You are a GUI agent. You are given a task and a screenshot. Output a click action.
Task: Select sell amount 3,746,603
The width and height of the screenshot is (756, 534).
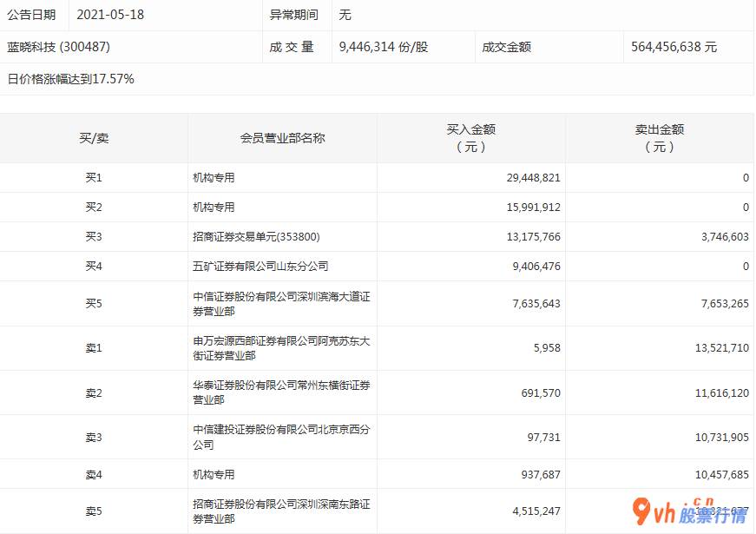[725, 237]
